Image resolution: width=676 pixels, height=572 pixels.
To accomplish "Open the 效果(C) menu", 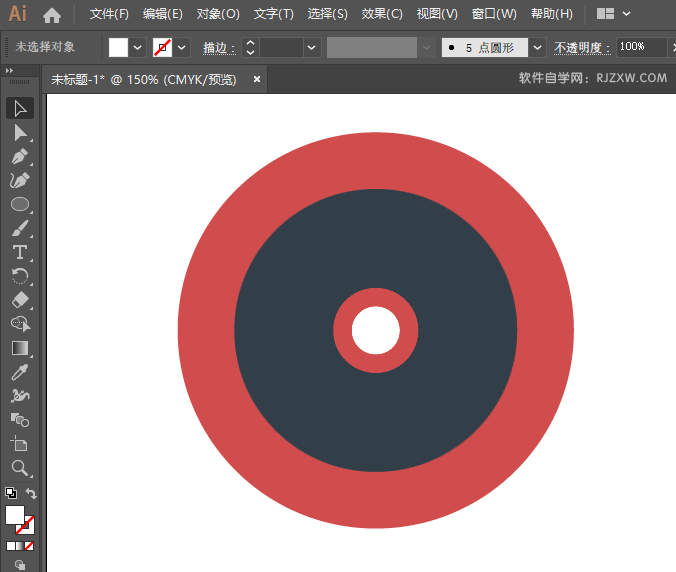I will pyautogui.click(x=382, y=14).
